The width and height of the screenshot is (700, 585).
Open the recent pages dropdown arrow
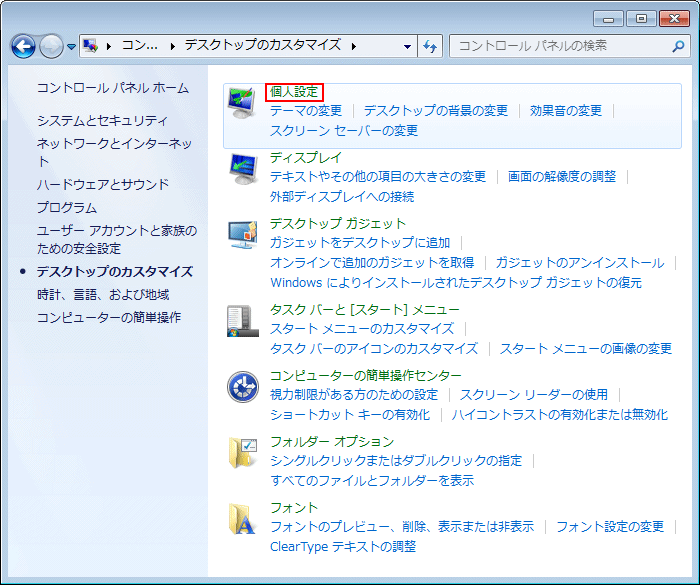click(x=71, y=47)
